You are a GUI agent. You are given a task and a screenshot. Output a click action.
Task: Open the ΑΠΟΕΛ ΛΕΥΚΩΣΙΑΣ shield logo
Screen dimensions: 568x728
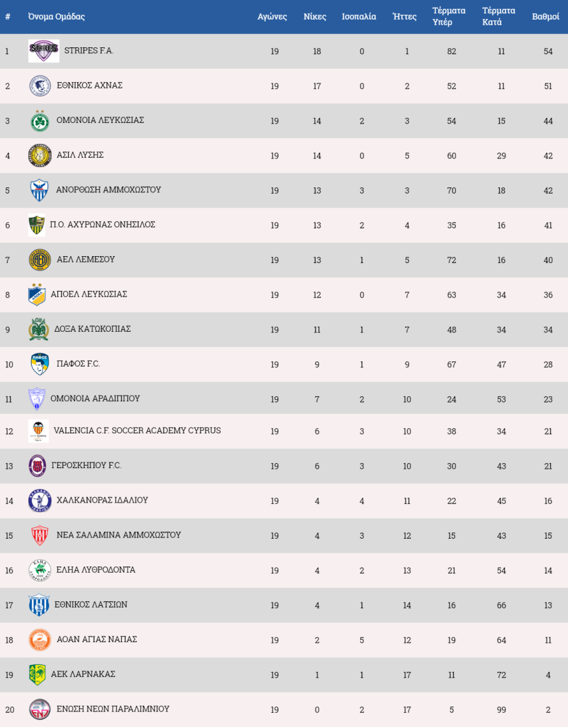pyautogui.click(x=37, y=295)
